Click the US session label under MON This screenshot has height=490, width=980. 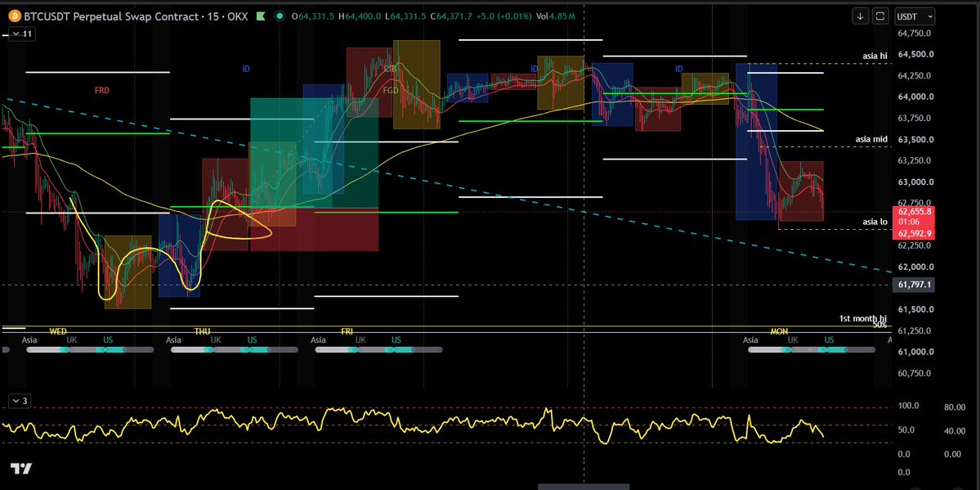pyautogui.click(x=829, y=339)
